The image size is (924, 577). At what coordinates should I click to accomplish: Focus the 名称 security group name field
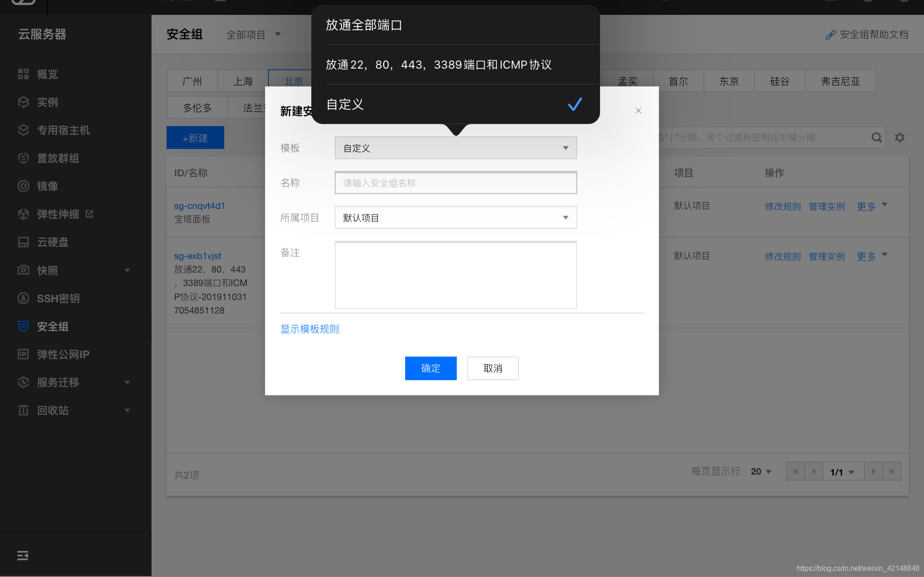pyautogui.click(x=456, y=183)
